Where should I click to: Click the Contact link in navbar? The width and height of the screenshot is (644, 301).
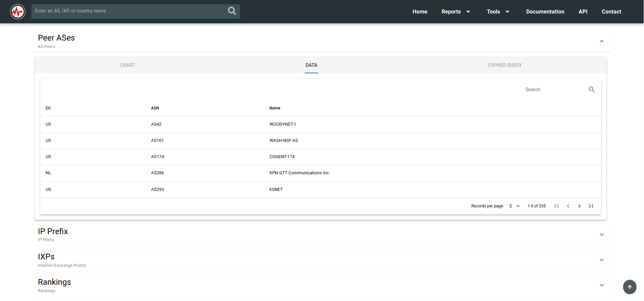coord(611,12)
